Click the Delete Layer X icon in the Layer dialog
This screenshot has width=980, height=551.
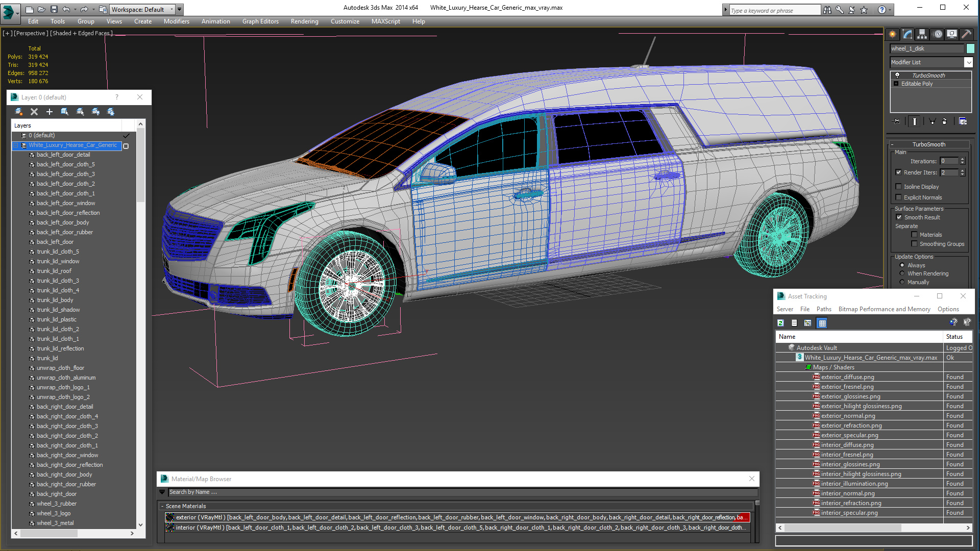point(34,112)
